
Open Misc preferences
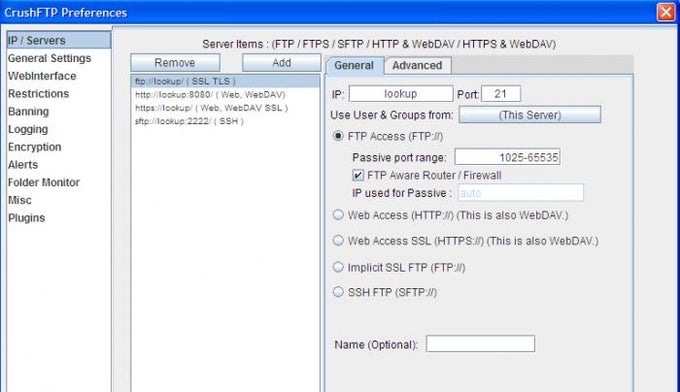pos(20,200)
